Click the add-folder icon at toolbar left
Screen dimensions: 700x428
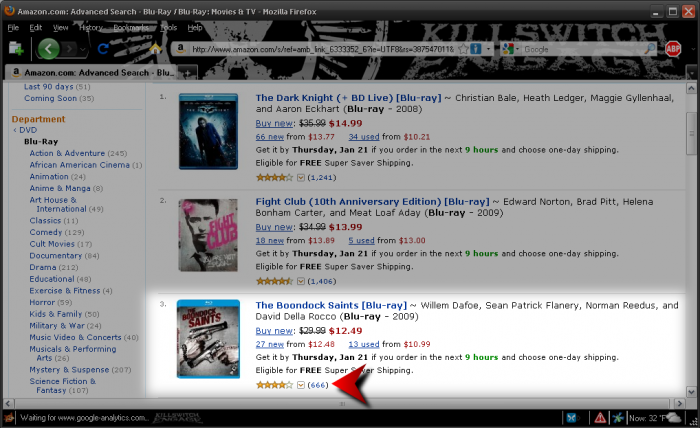(x=16, y=49)
